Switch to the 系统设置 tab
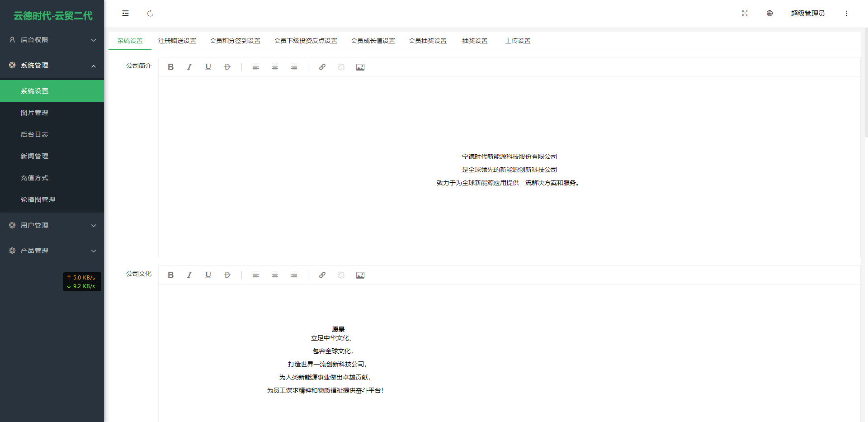Image resolution: width=868 pixels, height=422 pixels. 130,41
